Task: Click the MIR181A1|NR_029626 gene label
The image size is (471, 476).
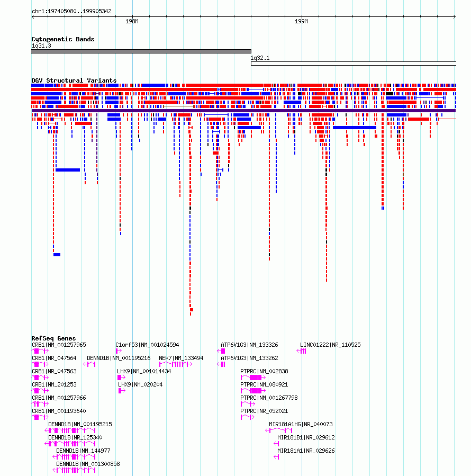Action: 306,451
